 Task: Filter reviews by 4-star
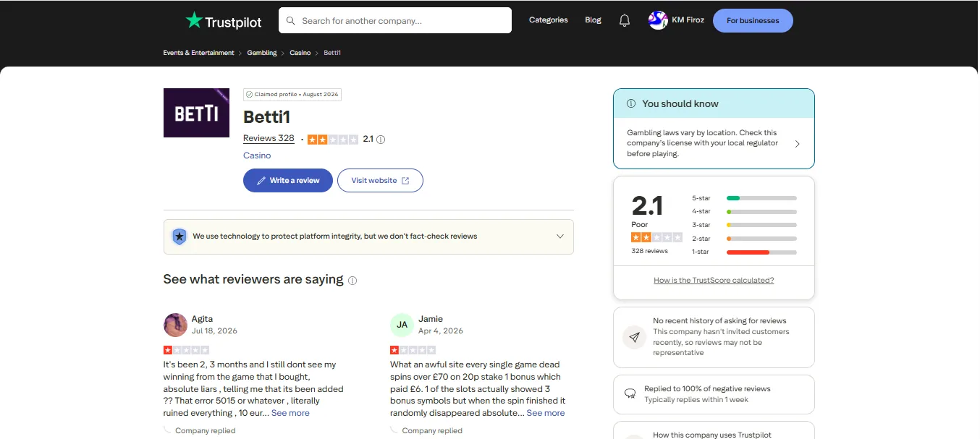coord(744,212)
